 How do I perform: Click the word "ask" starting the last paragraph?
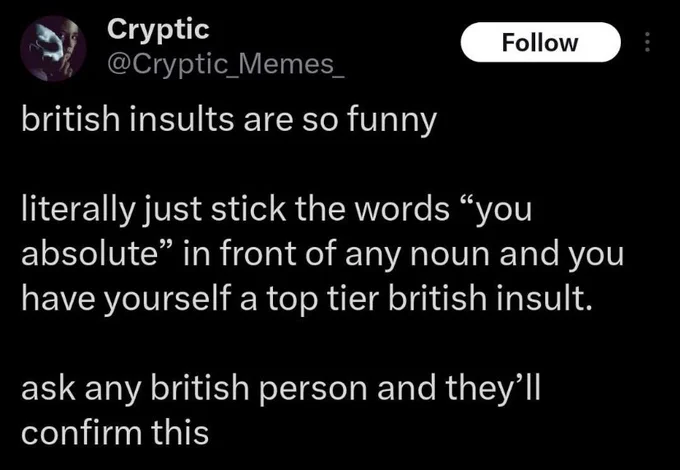click(48, 388)
